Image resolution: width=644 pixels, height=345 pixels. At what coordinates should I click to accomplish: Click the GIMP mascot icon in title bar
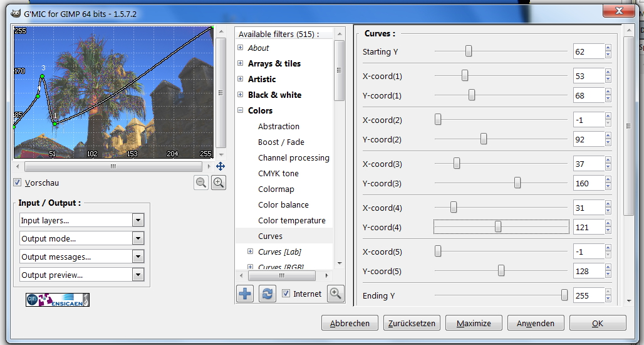coord(16,14)
